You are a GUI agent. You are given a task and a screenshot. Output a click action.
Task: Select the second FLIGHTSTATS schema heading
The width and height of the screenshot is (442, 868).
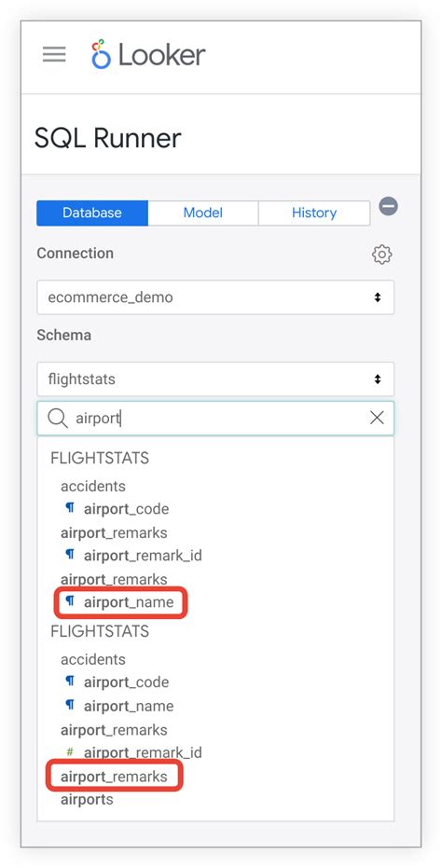100,631
